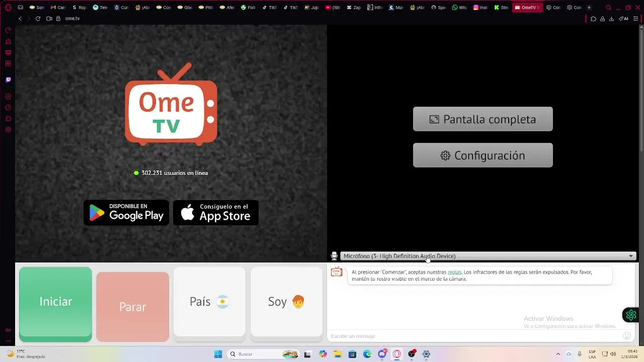Click the taskbar Buscar search box
The height and width of the screenshot is (362, 644).
[263, 354]
